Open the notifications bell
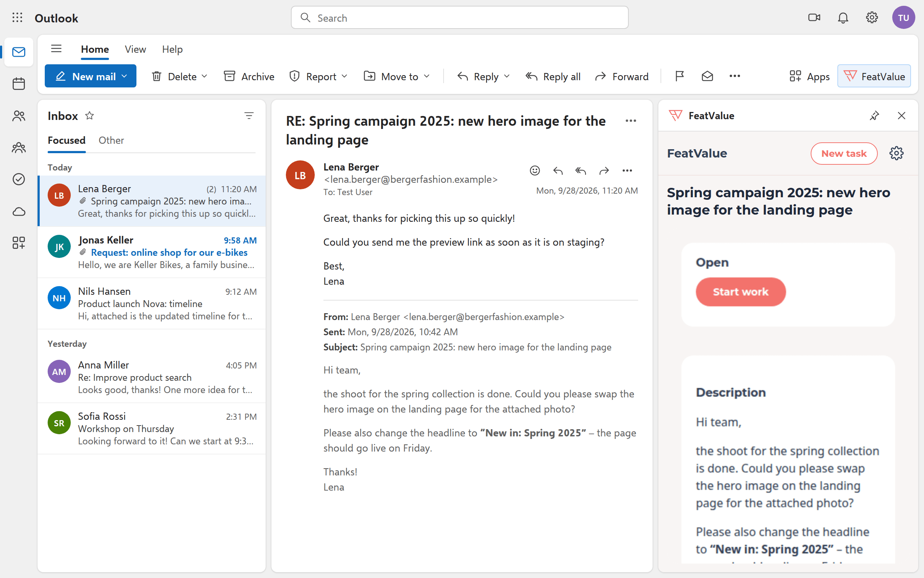This screenshot has height=578, width=924. pyautogui.click(x=843, y=18)
